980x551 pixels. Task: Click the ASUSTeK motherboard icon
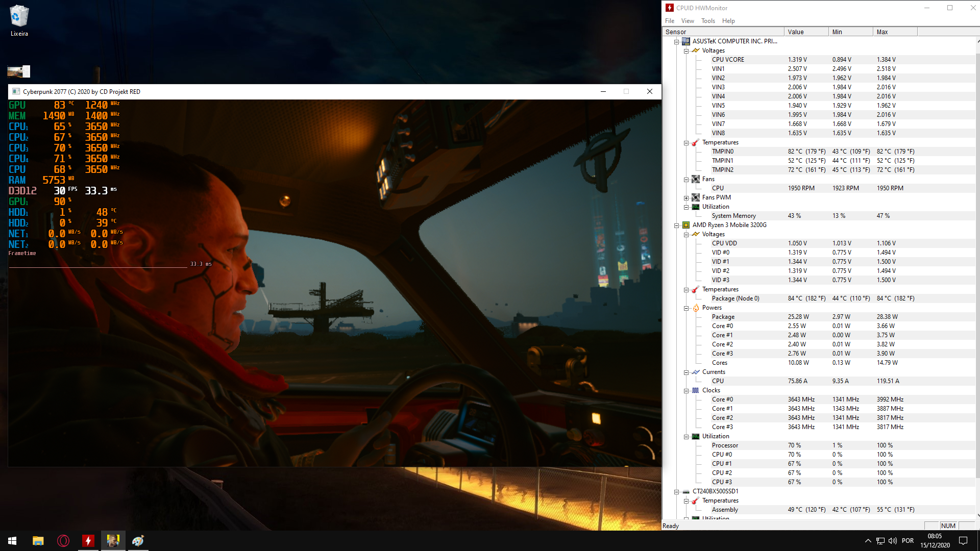(686, 41)
